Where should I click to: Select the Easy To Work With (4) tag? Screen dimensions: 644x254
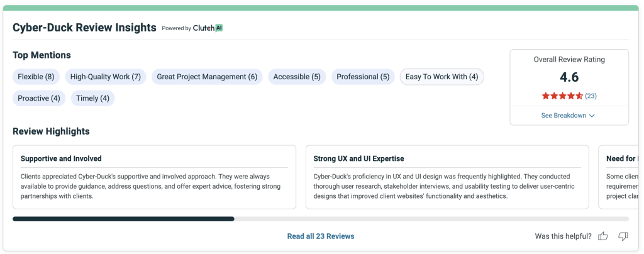click(x=441, y=77)
